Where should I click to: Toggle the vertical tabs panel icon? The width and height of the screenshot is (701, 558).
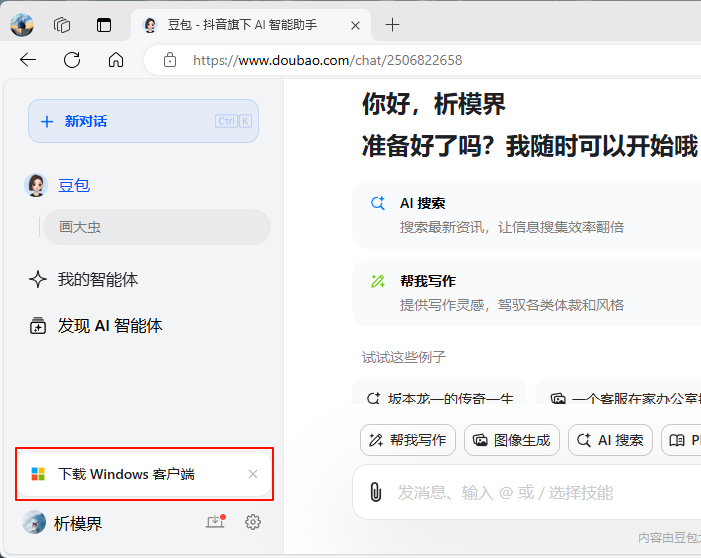pos(104,25)
